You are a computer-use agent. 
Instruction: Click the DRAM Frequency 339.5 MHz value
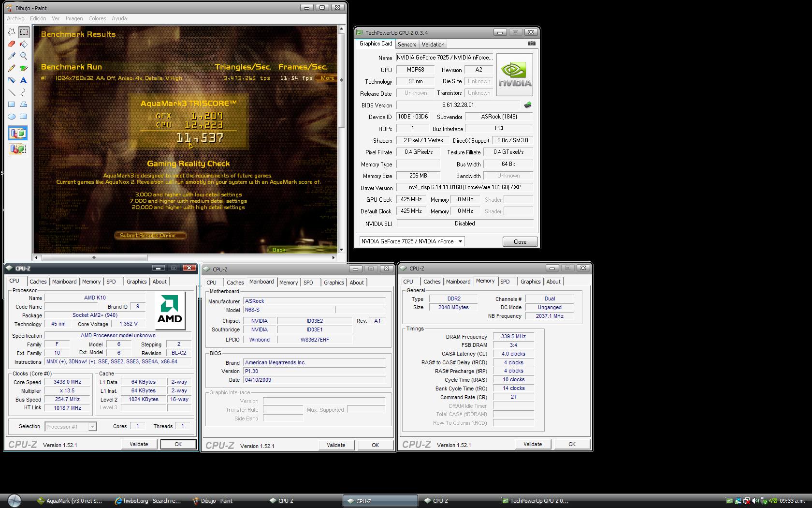coord(513,337)
